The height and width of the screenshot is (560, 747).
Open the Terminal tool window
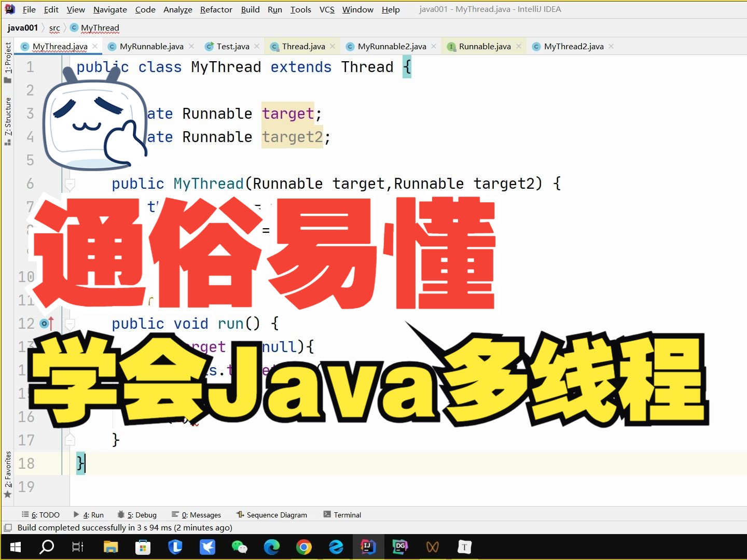pyautogui.click(x=342, y=514)
